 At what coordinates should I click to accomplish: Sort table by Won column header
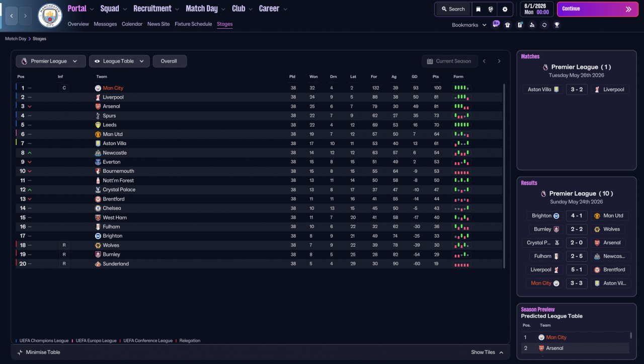point(313,77)
